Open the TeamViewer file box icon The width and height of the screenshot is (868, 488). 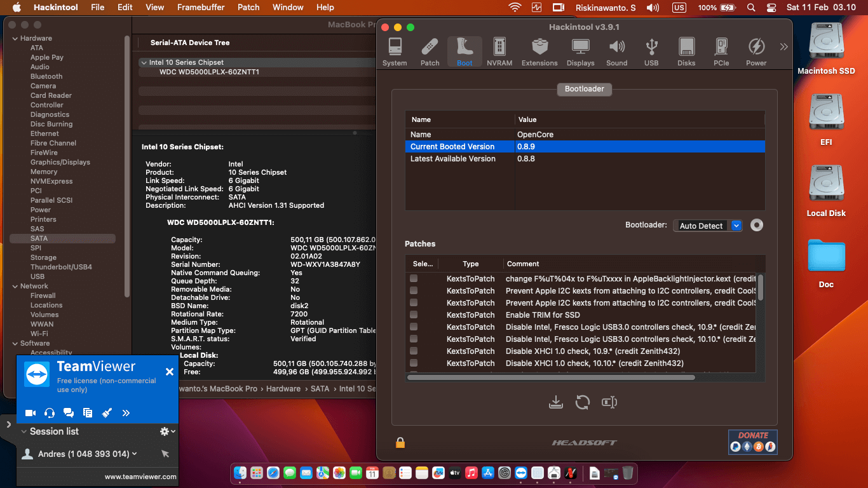(x=88, y=413)
